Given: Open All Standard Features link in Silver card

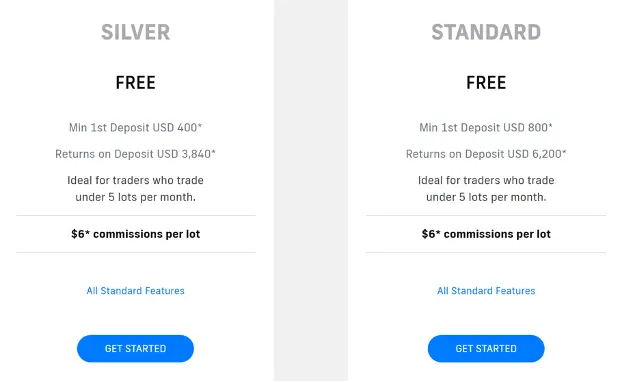Looking at the screenshot, I should (x=135, y=291).
